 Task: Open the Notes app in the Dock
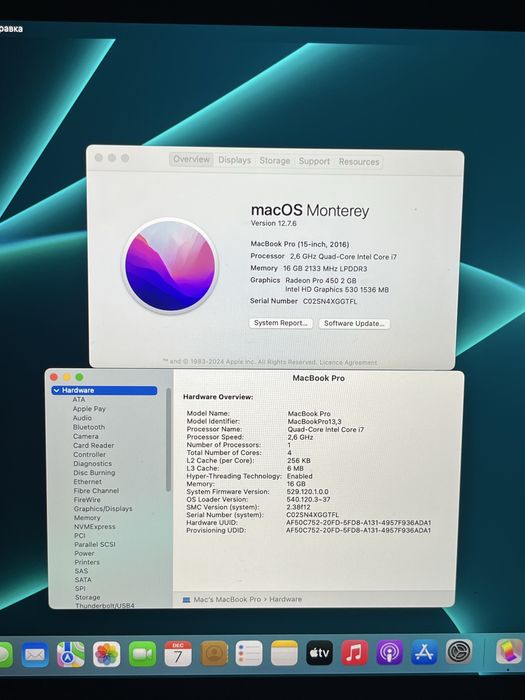284,653
